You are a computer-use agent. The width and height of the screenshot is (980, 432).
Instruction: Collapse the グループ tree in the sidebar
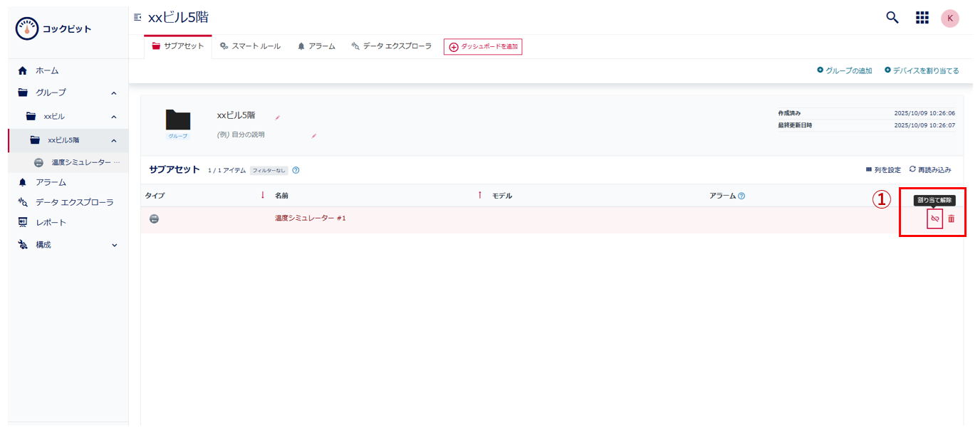pos(113,93)
